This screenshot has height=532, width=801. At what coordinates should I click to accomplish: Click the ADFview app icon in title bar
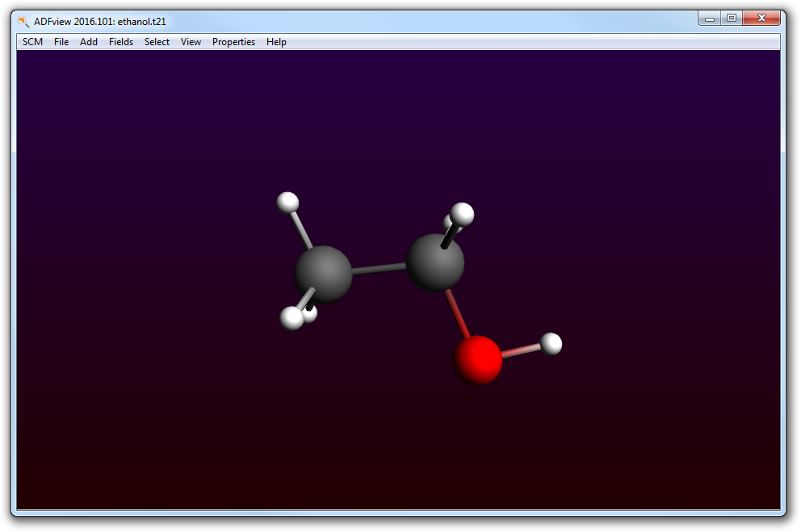23,22
